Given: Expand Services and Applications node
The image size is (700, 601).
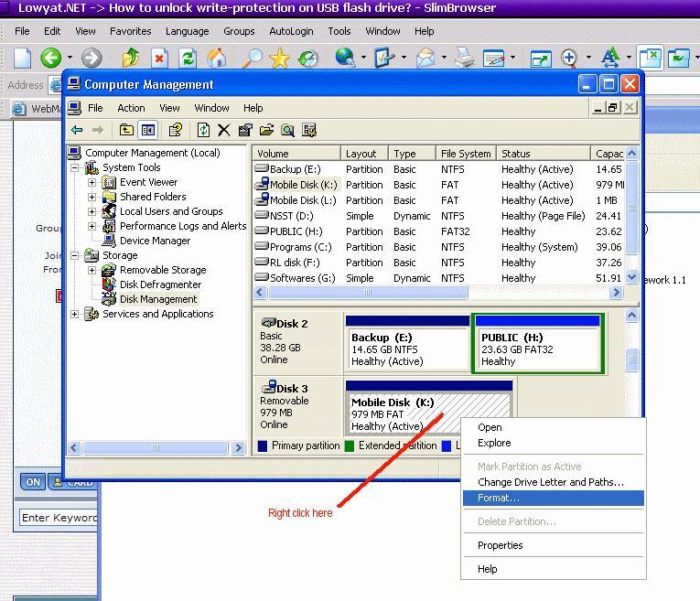Looking at the screenshot, I should pyautogui.click(x=74, y=314).
